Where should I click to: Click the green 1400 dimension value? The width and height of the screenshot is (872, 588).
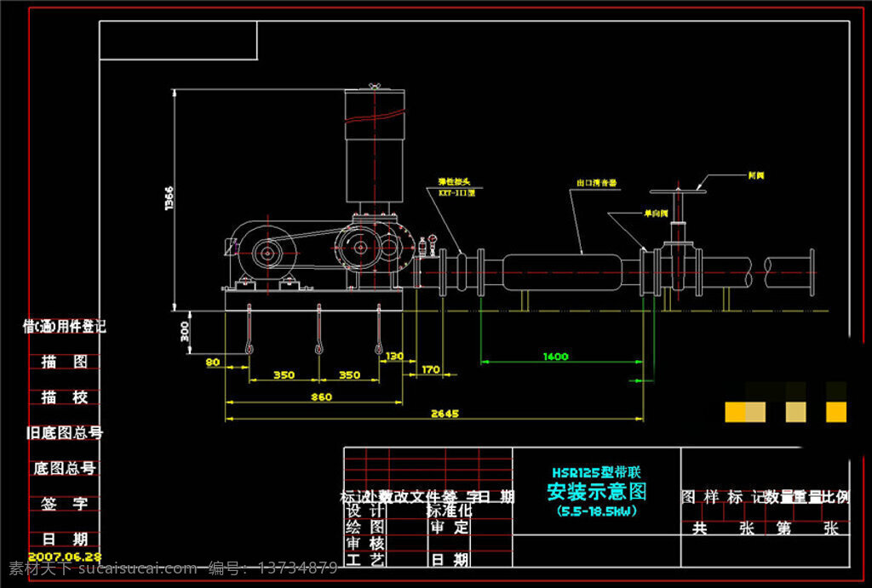tap(555, 357)
